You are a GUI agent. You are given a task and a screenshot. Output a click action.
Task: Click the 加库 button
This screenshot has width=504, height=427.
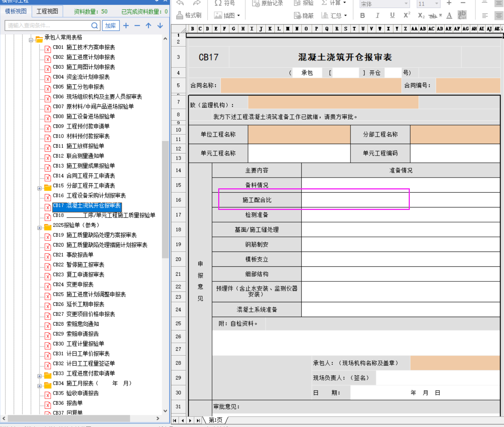[110, 26]
